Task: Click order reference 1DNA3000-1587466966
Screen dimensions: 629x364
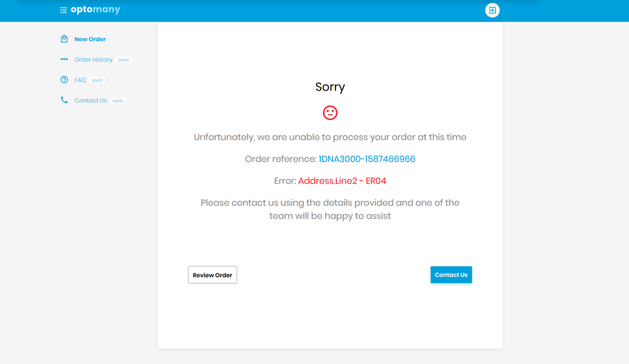Action: tap(367, 159)
